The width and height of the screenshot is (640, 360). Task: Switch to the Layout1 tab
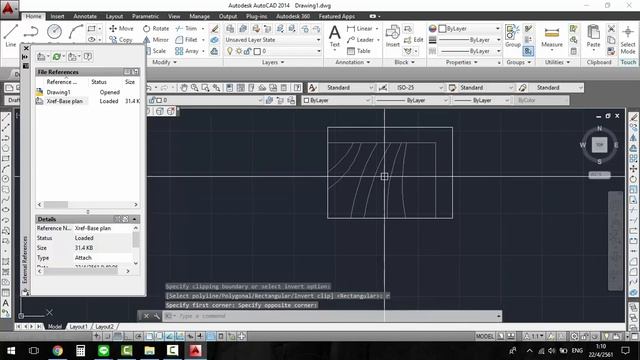pyautogui.click(x=78, y=327)
